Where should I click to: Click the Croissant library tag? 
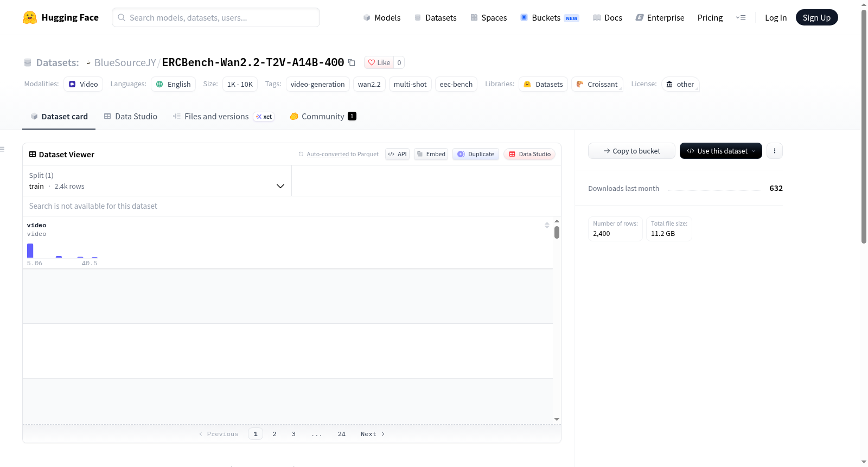tap(597, 84)
